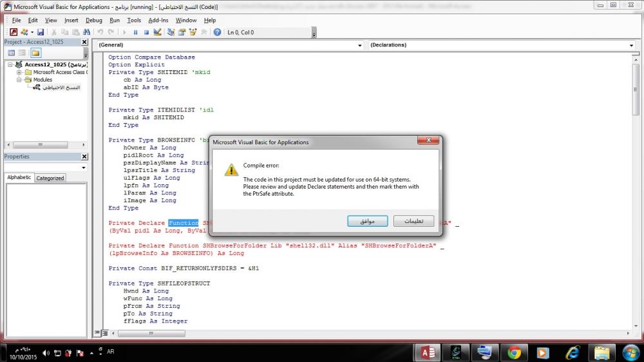The image size is (644, 362).
Task: Collapse the Modules folder
Action: pos(19,80)
